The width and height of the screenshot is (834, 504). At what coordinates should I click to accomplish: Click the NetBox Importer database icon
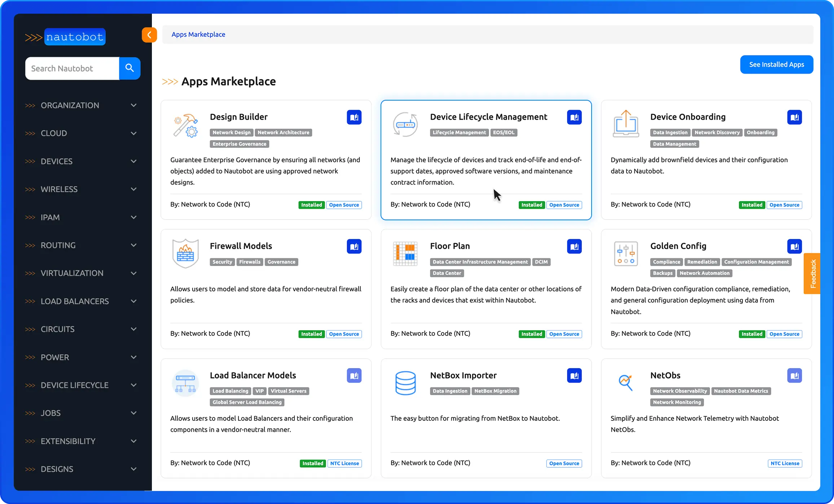405,383
